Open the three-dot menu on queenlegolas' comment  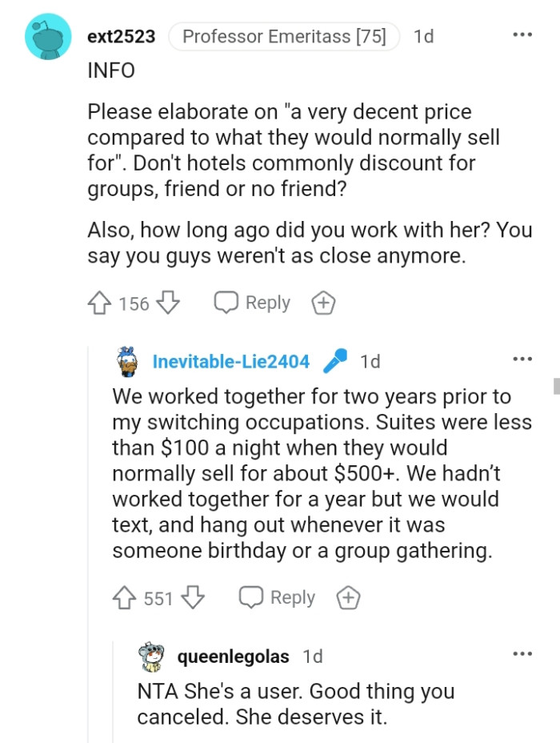tap(522, 654)
